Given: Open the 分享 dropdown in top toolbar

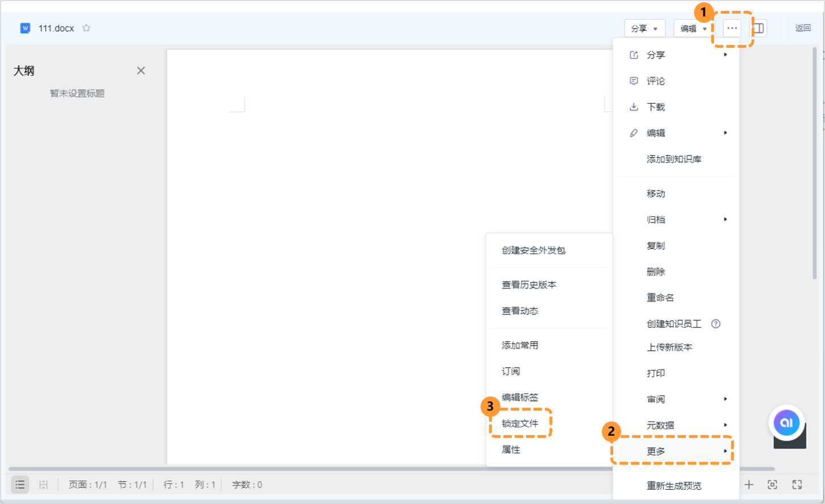Looking at the screenshot, I should [644, 28].
